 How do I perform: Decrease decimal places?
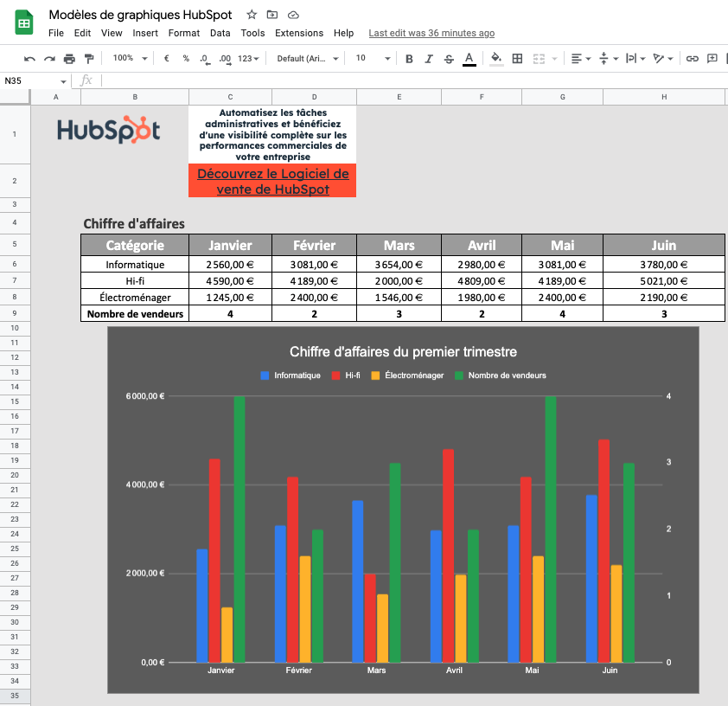[x=205, y=59]
